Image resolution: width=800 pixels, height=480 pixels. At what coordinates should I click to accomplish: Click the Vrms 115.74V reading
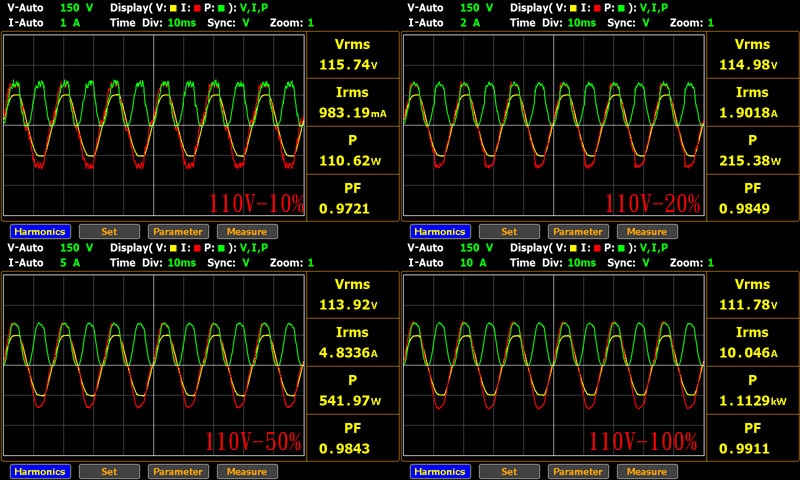pos(353,55)
